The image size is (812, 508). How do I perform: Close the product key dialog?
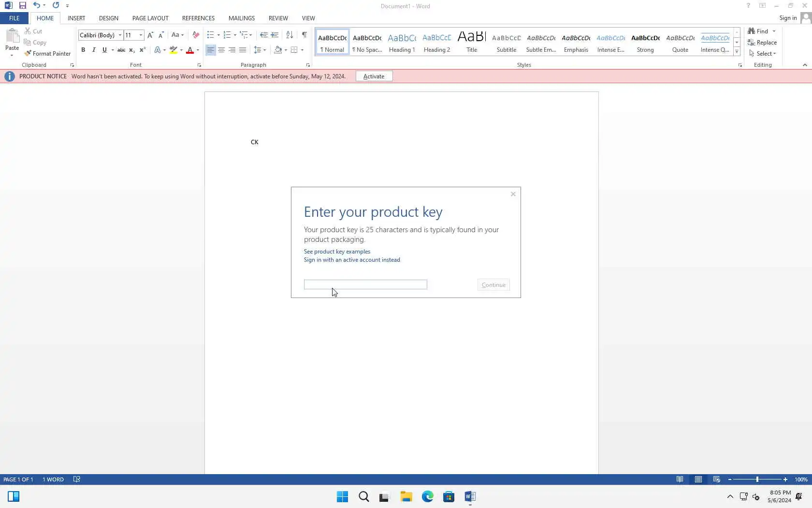point(513,194)
